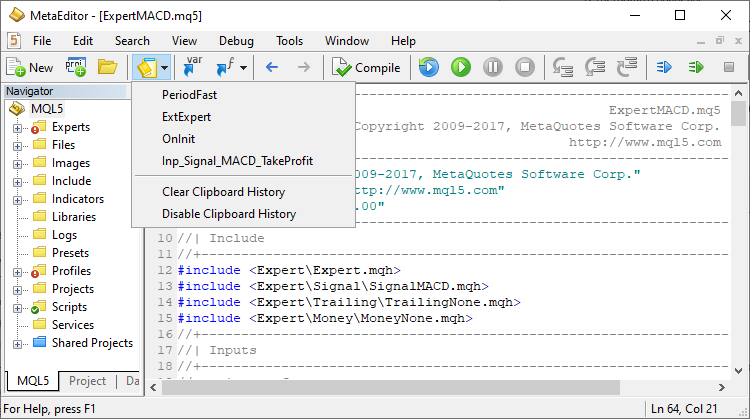Select the Presets folder
This screenshot has width=750, height=419.
70,253
